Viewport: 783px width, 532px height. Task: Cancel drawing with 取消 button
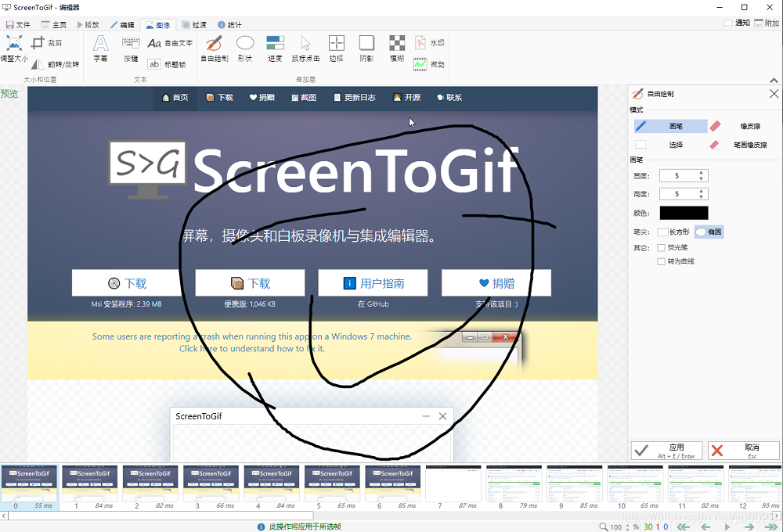(744, 451)
